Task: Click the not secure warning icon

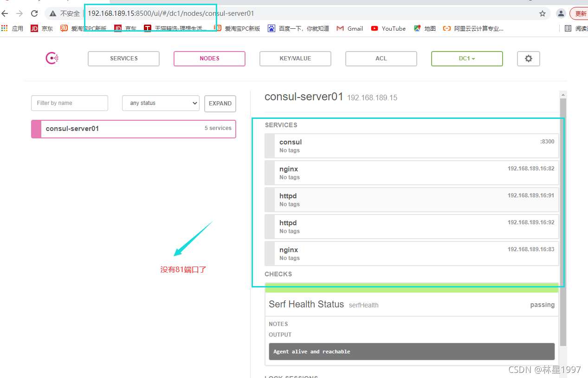Action: click(53, 13)
